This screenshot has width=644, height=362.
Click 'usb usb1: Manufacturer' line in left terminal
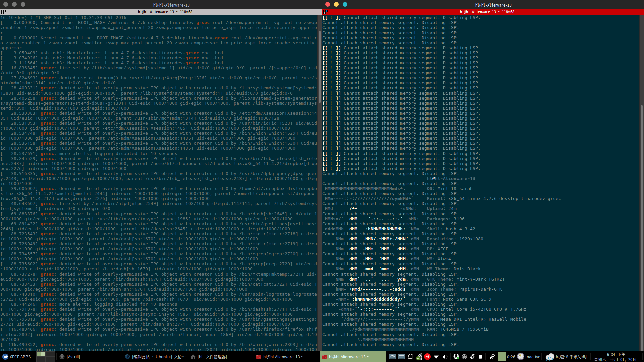[112, 53]
